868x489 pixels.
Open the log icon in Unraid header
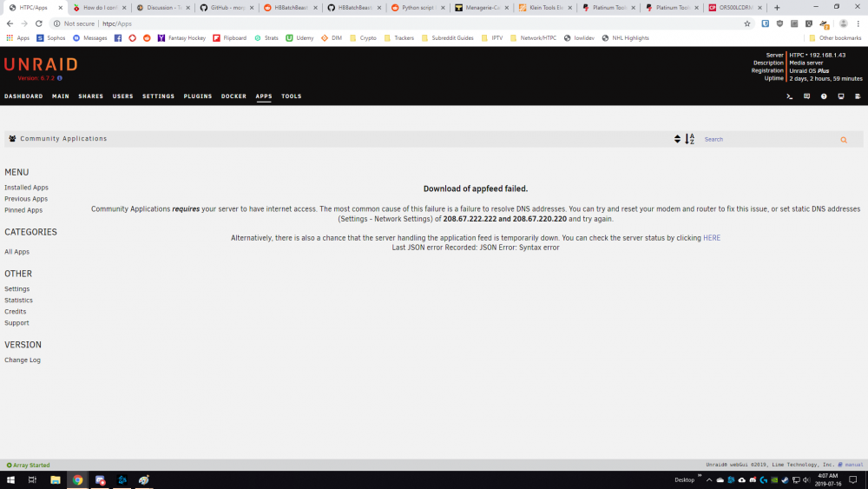[x=858, y=96]
